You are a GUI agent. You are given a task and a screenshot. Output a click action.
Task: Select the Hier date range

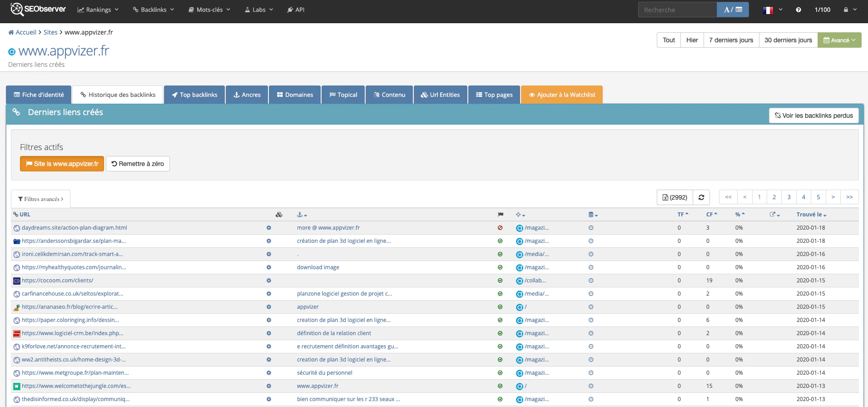click(x=692, y=40)
